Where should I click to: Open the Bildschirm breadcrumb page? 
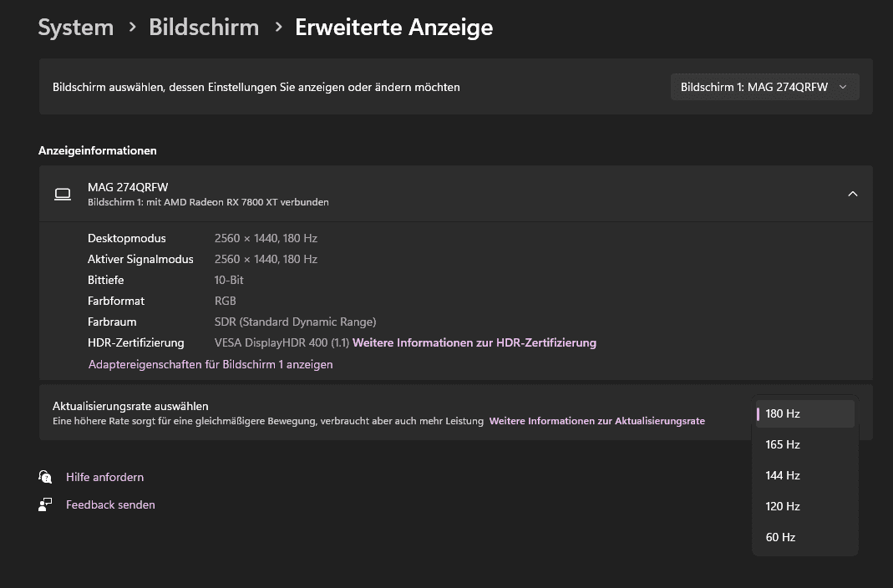point(204,28)
